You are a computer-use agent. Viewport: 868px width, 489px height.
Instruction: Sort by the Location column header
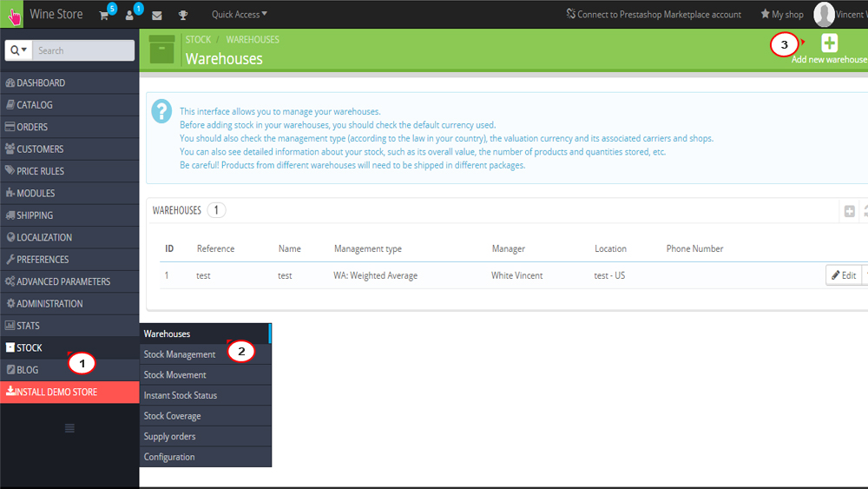610,248
